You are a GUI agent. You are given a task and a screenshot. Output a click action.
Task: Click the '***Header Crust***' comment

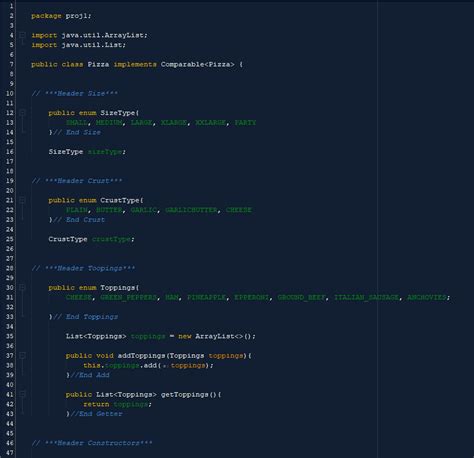tap(83, 181)
